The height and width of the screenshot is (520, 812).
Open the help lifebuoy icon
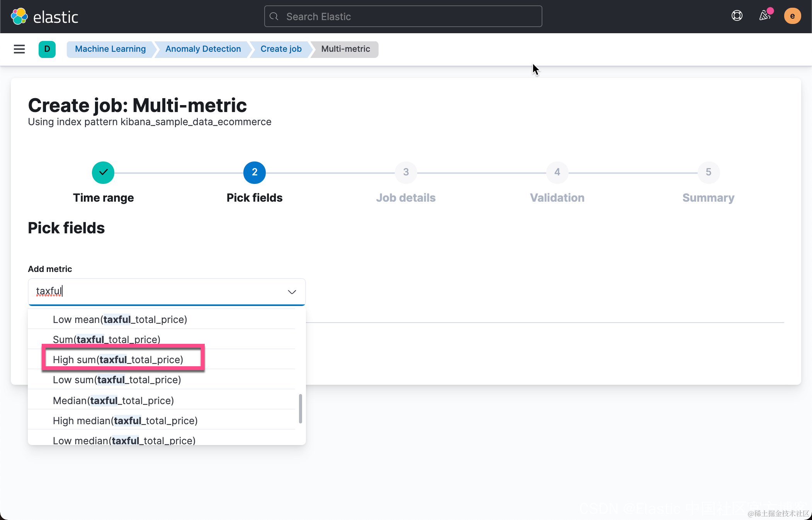click(737, 16)
